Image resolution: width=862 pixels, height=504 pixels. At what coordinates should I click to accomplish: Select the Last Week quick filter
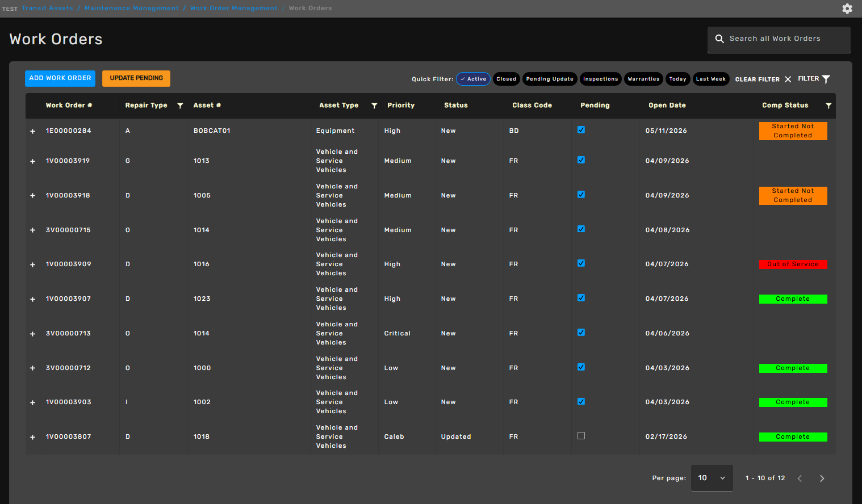pos(711,79)
